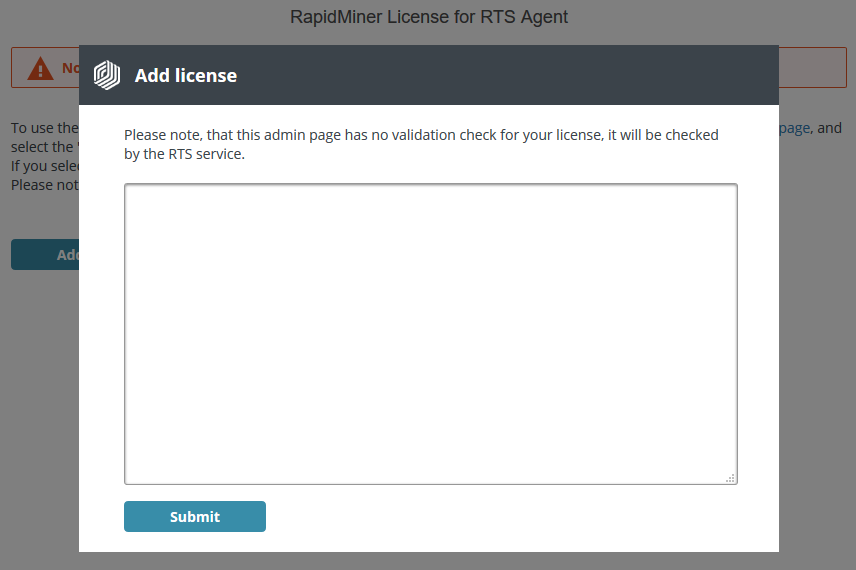Click the warning triangle icon in the background alert

(x=40, y=69)
